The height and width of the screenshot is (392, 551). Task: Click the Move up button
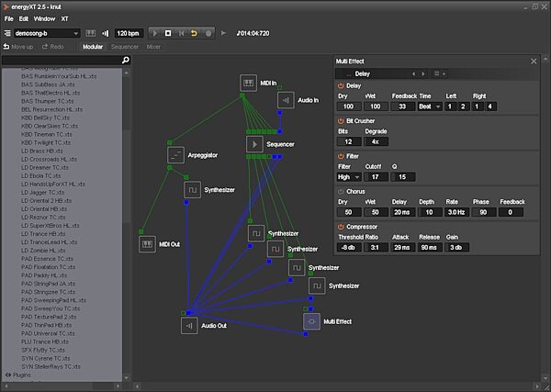point(18,47)
